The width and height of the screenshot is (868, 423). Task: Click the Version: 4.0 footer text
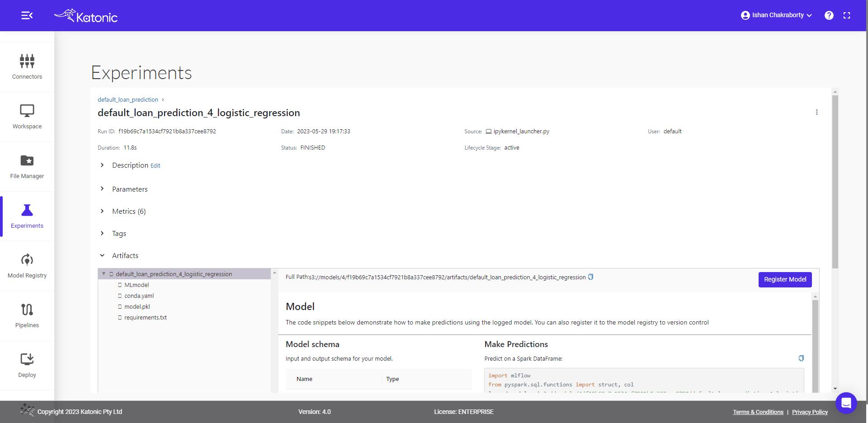coord(315,412)
